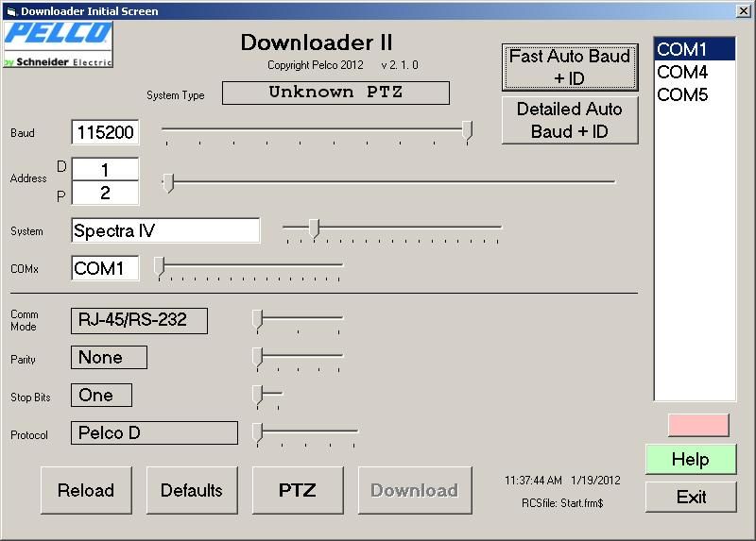Screen dimensions: 756x541
Task: Click the title bar application icon
Action: pos(11,11)
